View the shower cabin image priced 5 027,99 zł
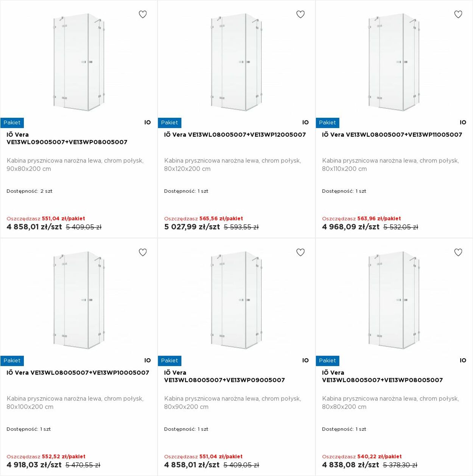 point(236,62)
